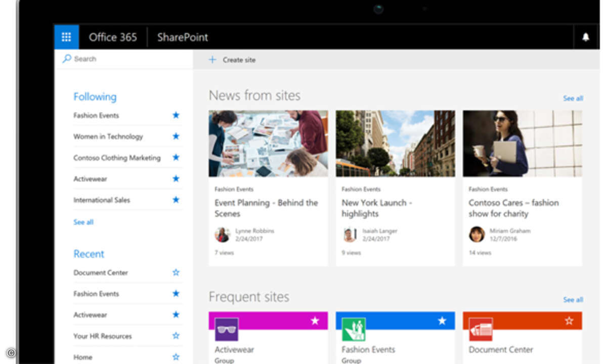
Task: Open article 'New York Launch - highlights'
Action: 377,208
